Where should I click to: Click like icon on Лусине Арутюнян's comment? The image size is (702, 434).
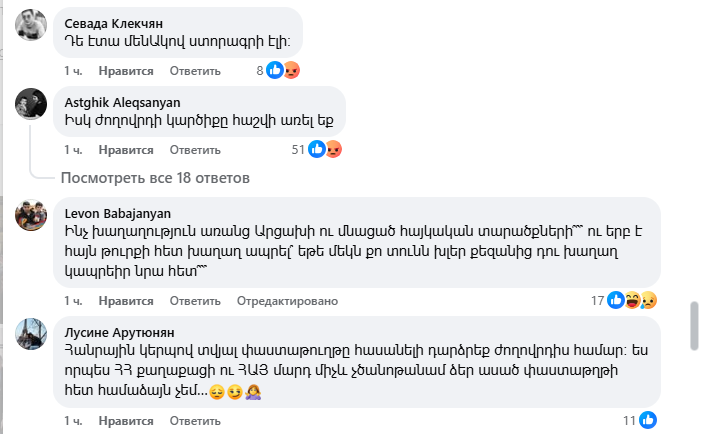tap(647, 420)
